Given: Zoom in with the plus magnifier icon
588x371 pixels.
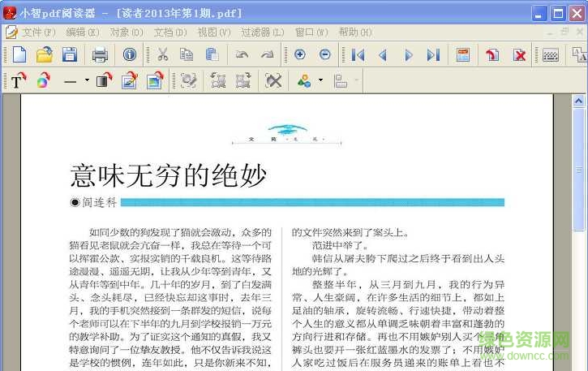Looking at the screenshot, I should click(299, 55).
